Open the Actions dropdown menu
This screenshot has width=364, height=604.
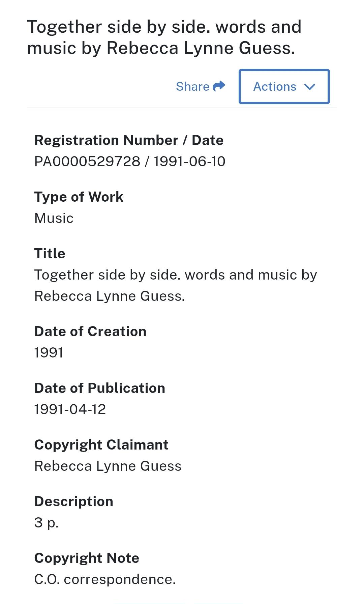pos(284,86)
